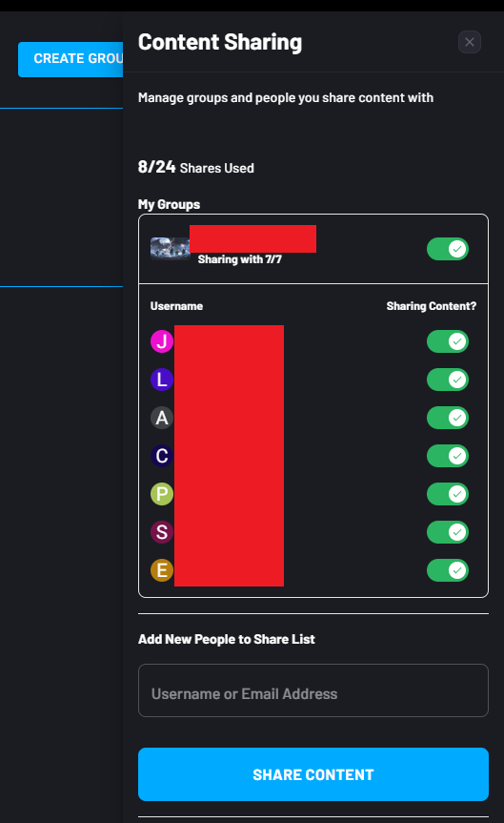Focus the Username or Email Address field
Screen dimensions: 504x823
pos(313,690)
